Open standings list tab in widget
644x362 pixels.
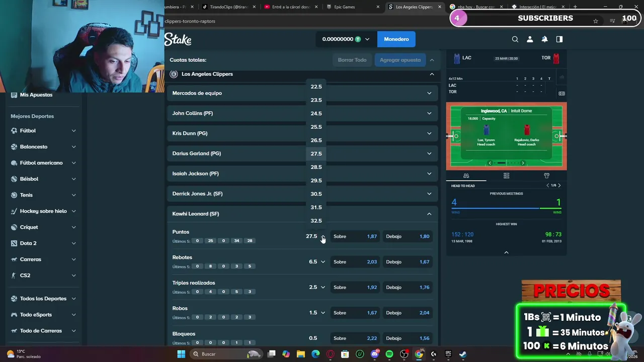(506, 176)
